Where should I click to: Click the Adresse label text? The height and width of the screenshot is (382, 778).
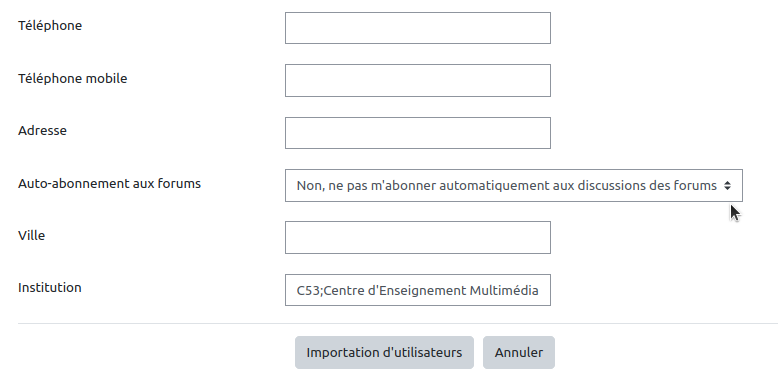(x=42, y=130)
